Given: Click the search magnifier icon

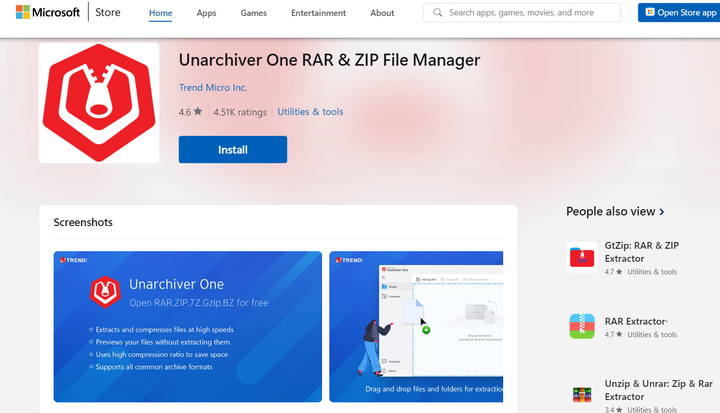Looking at the screenshot, I should pyautogui.click(x=438, y=12).
